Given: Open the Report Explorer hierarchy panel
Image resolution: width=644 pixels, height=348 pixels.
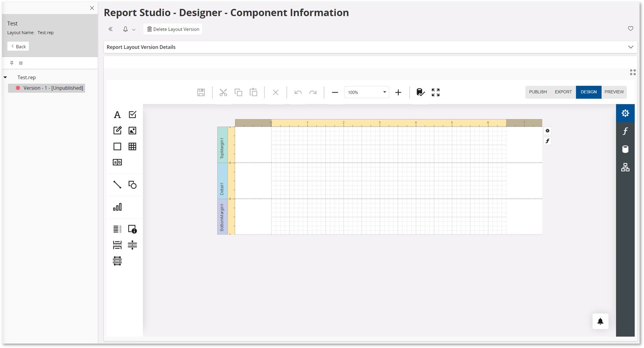Looking at the screenshot, I should [x=625, y=167].
